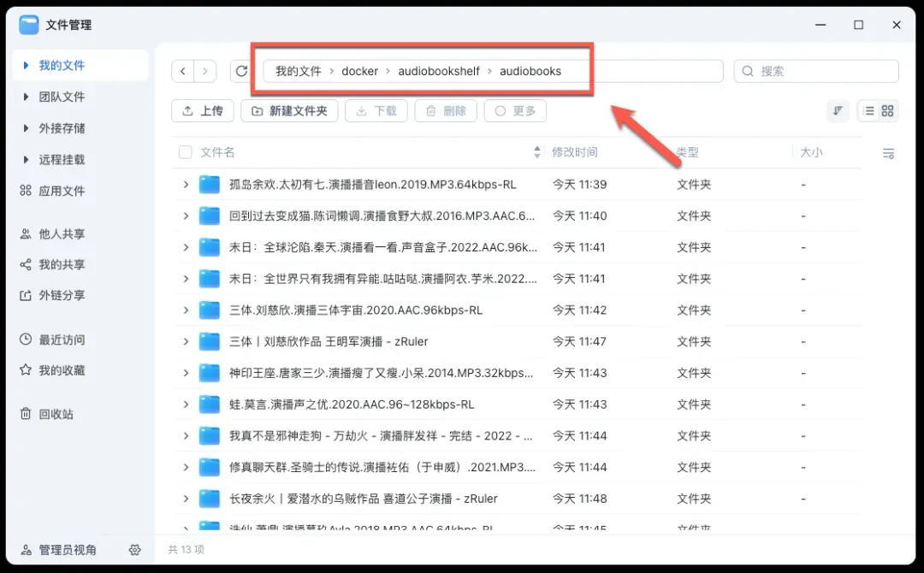Click the 新建文件夹 button
Viewport: 924px width, 573px height.
[289, 111]
